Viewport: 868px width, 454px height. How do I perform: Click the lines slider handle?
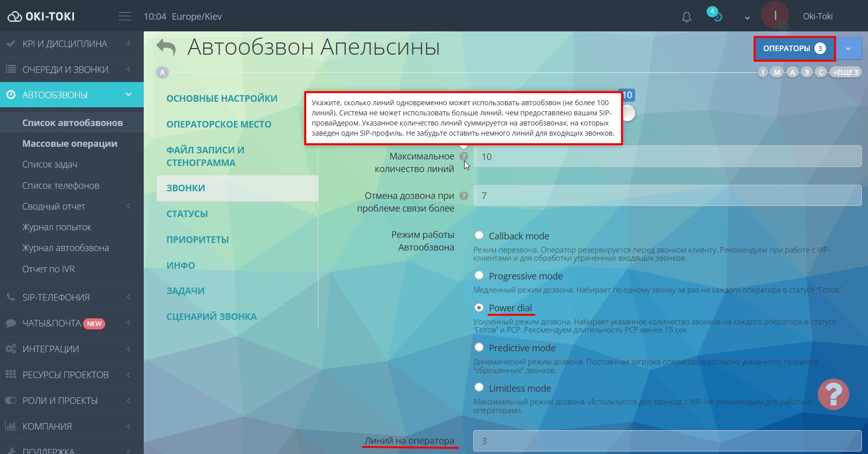click(628, 113)
